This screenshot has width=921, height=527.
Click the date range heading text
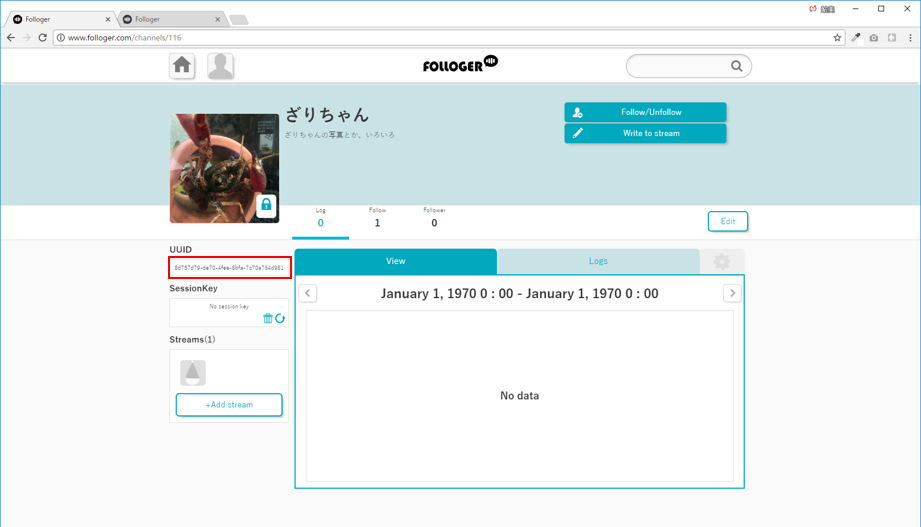tap(519, 294)
